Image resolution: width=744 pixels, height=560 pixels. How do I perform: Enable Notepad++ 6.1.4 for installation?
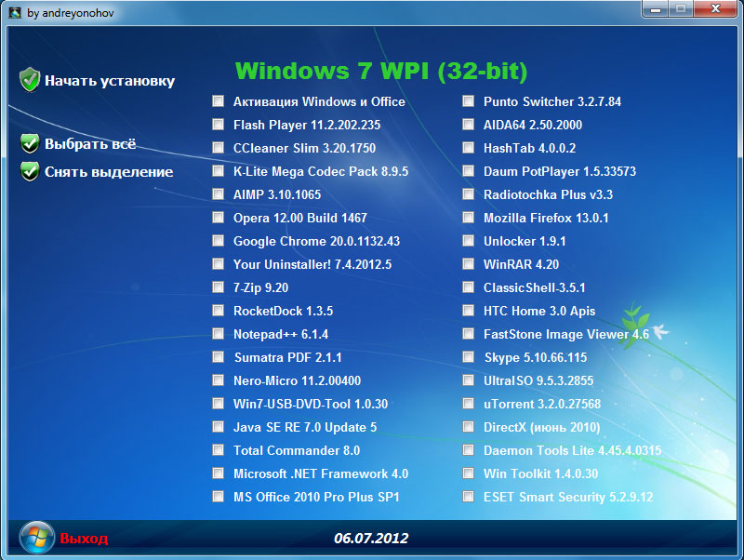pyautogui.click(x=218, y=334)
